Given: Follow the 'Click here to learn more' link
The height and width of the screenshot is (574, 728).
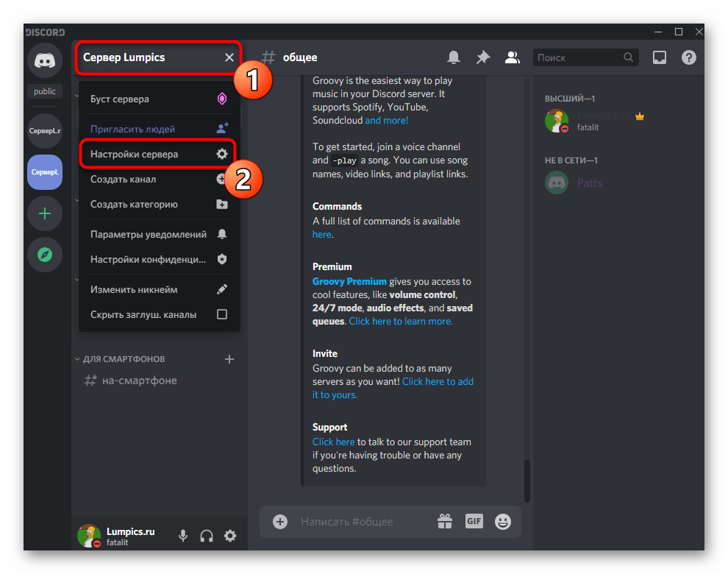Looking at the screenshot, I should point(401,321).
